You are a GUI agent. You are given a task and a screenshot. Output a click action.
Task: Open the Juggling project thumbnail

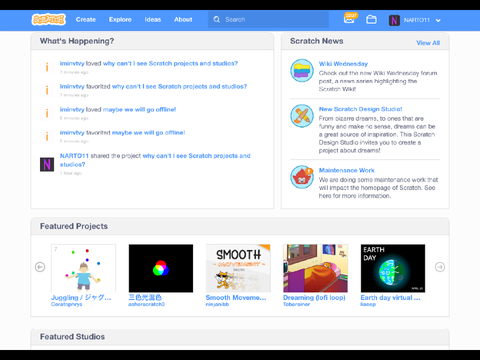(83, 268)
